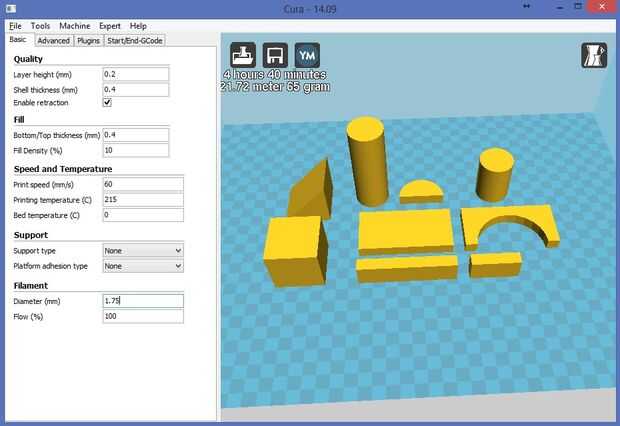Click the Flow percentage input field

[143, 316]
